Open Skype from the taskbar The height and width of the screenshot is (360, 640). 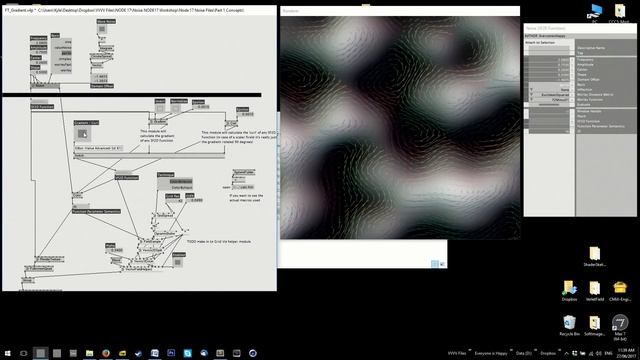pyautogui.click(x=187, y=353)
